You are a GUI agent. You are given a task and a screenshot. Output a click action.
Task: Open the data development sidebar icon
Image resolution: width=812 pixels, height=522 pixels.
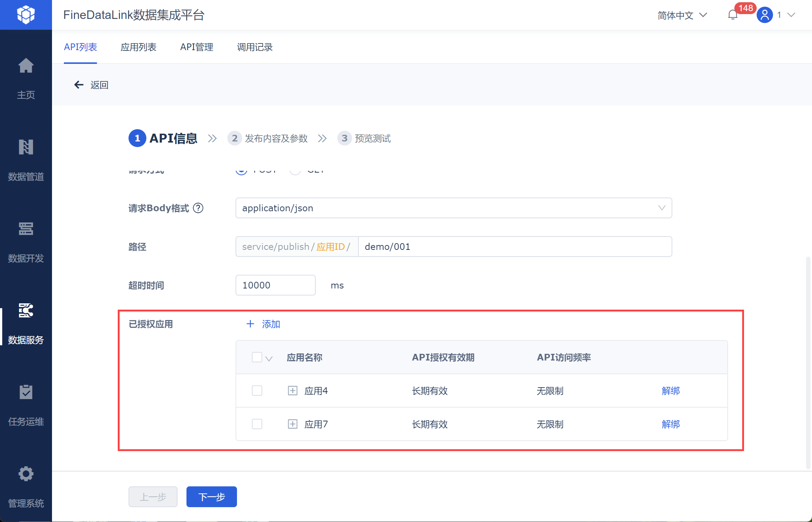26,229
